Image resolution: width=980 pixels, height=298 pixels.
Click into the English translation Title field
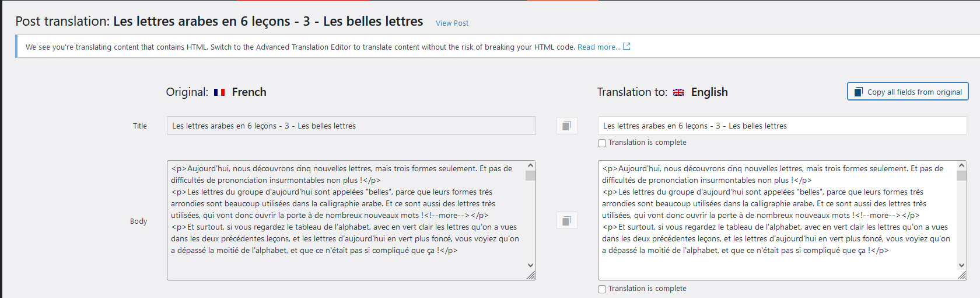point(782,126)
